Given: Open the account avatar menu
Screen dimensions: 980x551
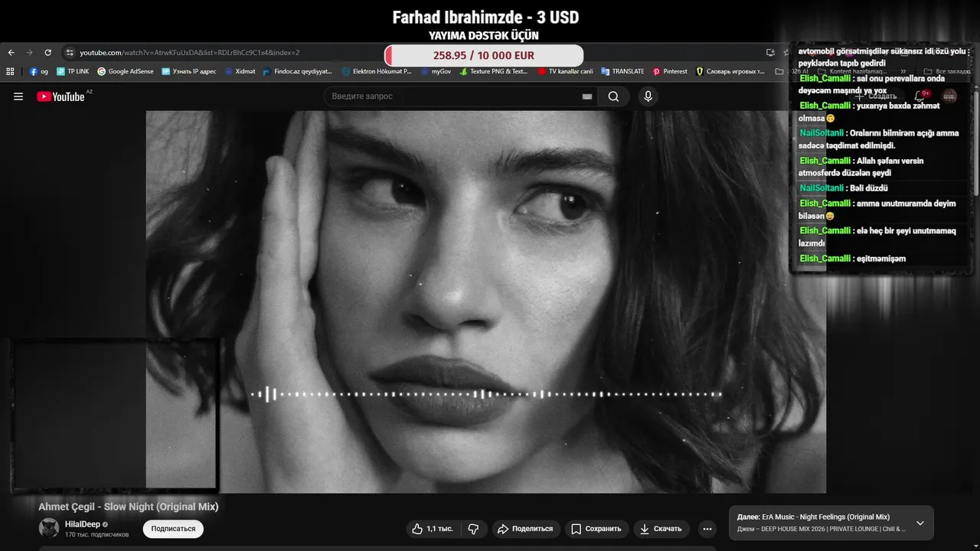Looking at the screenshot, I should click(x=949, y=96).
